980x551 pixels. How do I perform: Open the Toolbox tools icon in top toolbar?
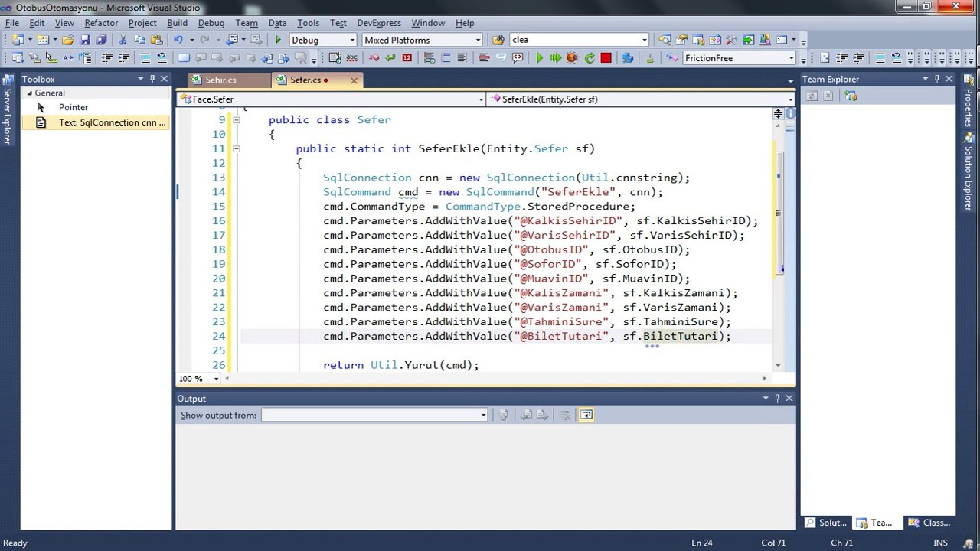click(x=730, y=40)
